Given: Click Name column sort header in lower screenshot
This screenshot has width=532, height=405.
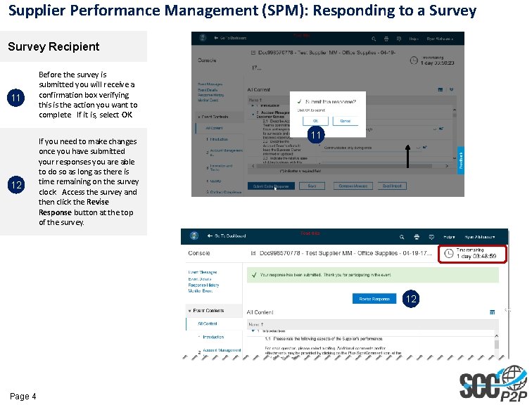Looking at the screenshot, I should pyautogui.click(x=255, y=324).
